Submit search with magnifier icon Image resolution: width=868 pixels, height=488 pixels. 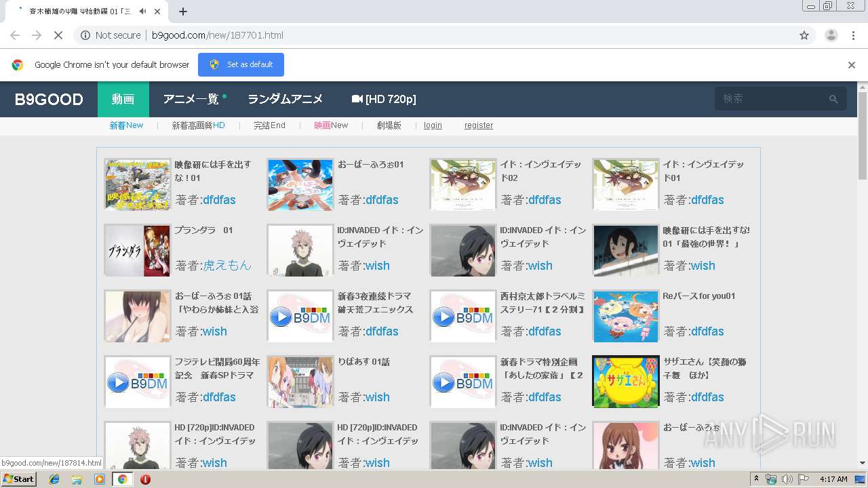(833, 99)
